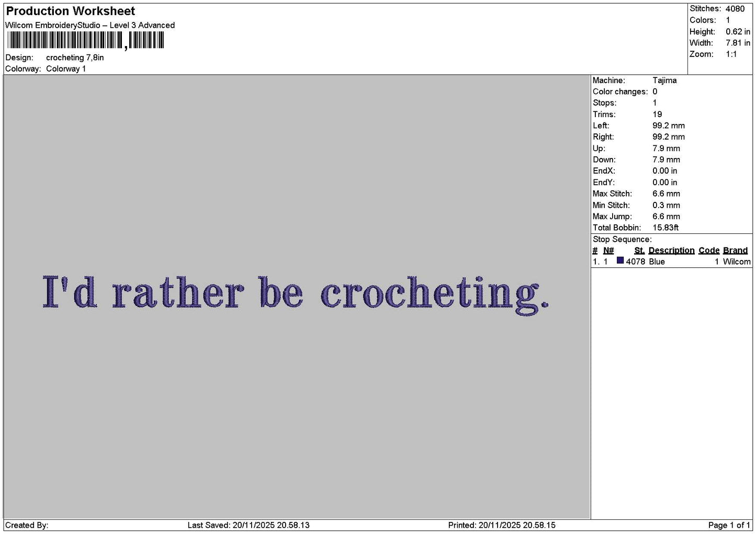Click the 'Code' column header
The height and width of the screenshot is (534, 756).
709,251
